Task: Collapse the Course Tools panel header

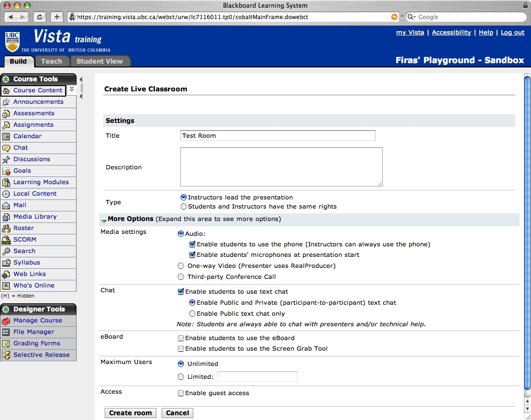Action: tap(6, 79)
